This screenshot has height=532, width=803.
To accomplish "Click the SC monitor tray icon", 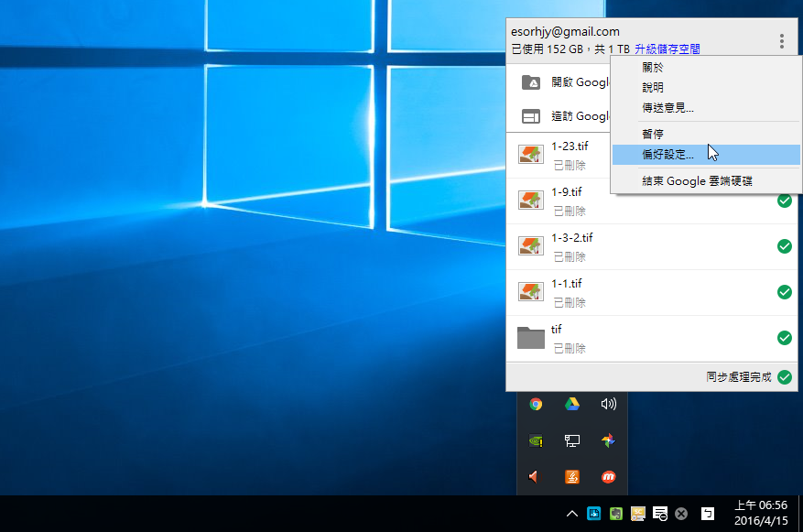I will coord(638,514).
